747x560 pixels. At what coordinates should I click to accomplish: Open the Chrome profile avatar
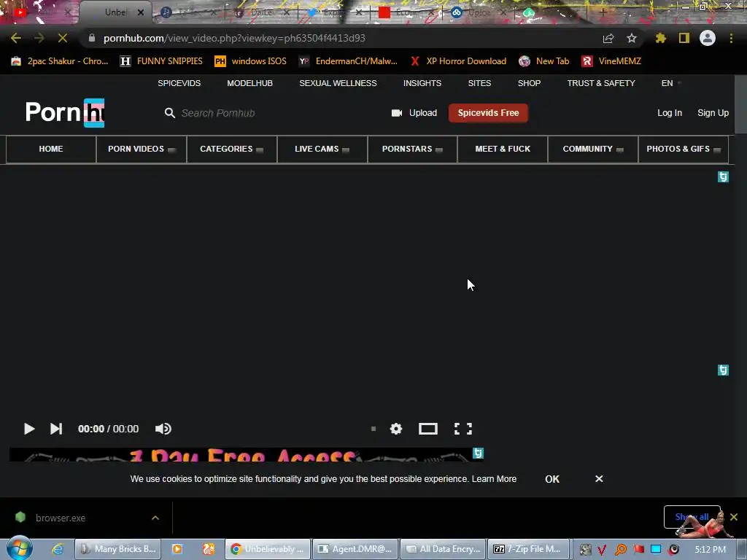click(x=708, y=38)
